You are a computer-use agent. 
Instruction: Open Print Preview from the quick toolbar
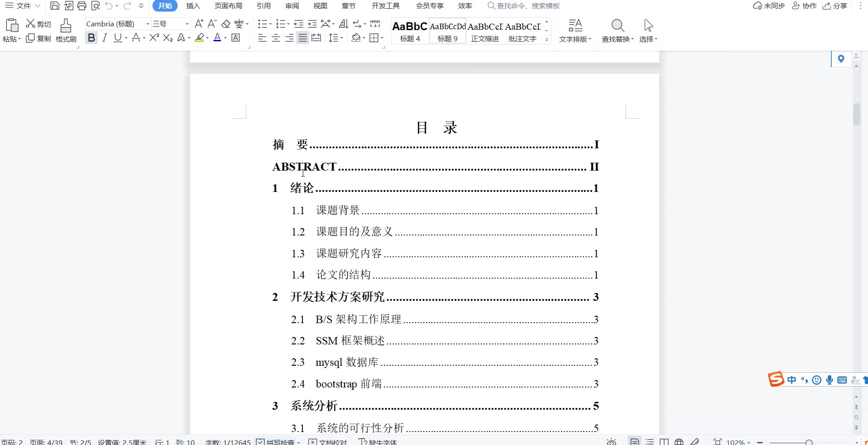tap(96, 6)
